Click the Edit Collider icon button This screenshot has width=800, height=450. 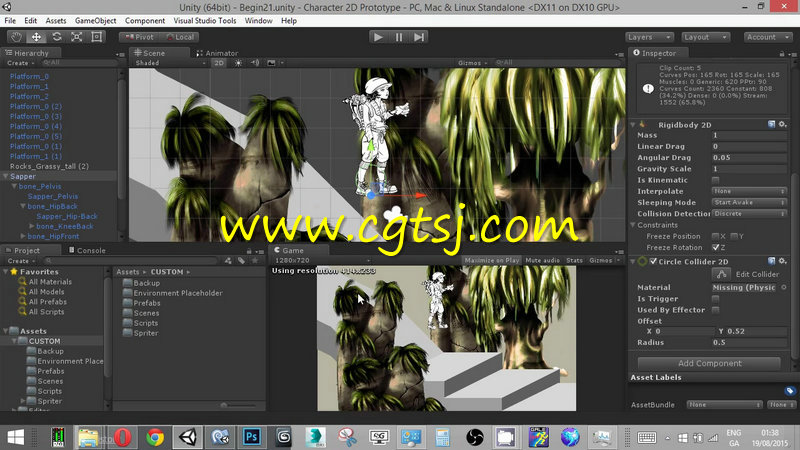(x=721, y=274)
